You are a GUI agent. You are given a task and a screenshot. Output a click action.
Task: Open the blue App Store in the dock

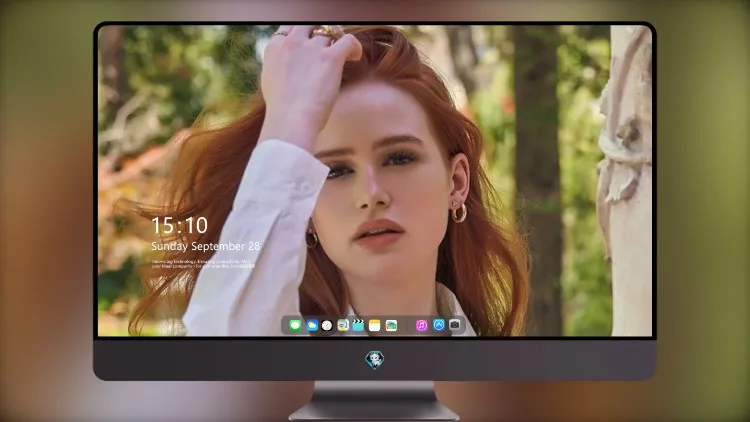(x=439, y=325)
